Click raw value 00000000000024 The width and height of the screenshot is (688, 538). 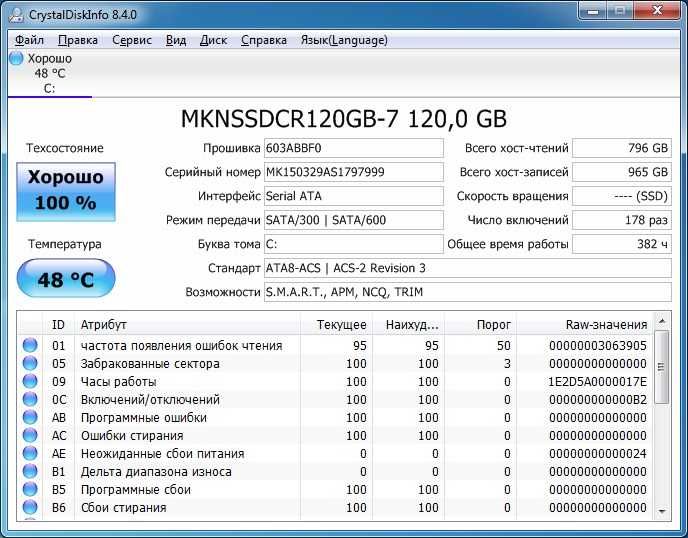tap(598, 454)
